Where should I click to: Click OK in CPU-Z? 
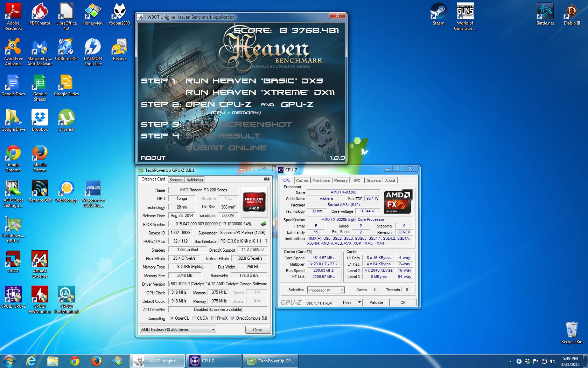tap(403, 302)
